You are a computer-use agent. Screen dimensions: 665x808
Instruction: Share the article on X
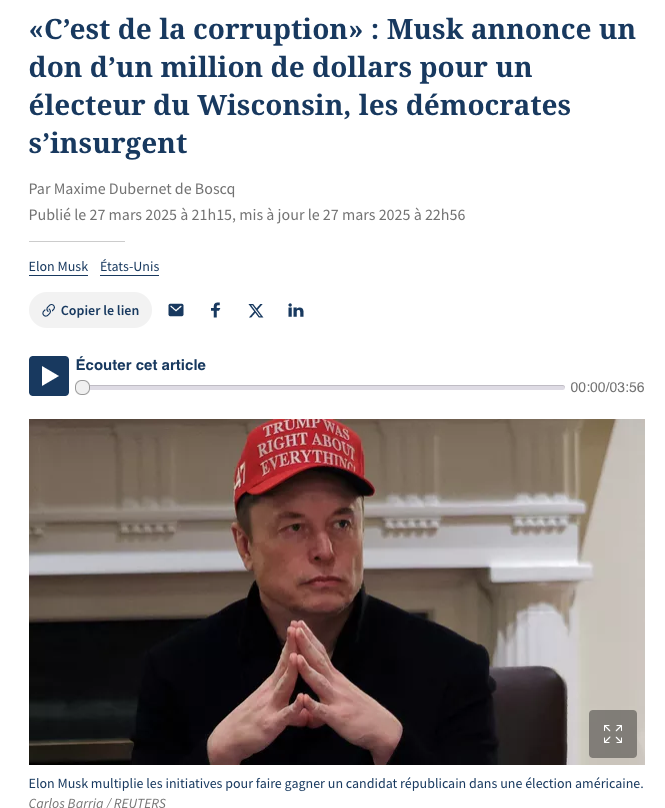coord(256,310)
